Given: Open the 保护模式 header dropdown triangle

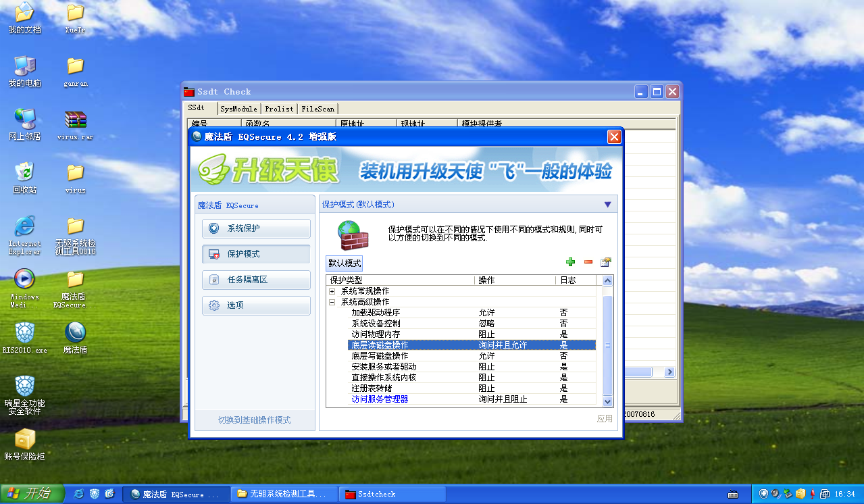Looking at the screenshot, I should click(607, 205).
